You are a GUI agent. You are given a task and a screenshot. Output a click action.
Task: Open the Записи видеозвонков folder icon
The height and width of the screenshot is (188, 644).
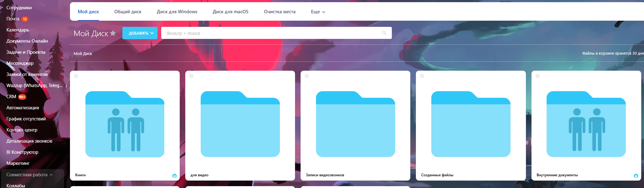355,124
